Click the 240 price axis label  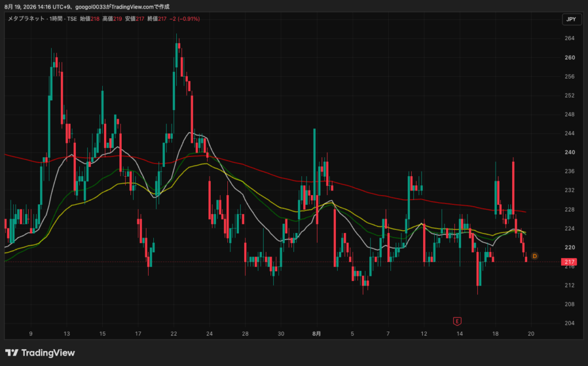(570, 153)
